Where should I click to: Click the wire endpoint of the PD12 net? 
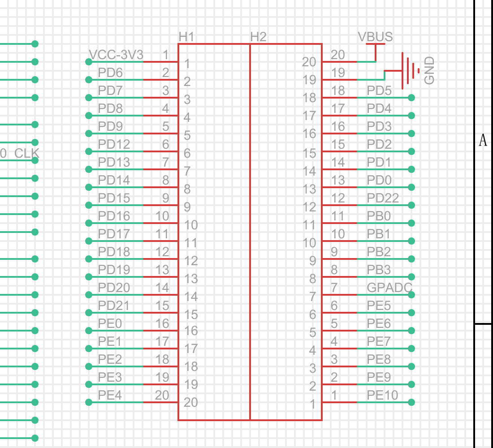[89, 151]
